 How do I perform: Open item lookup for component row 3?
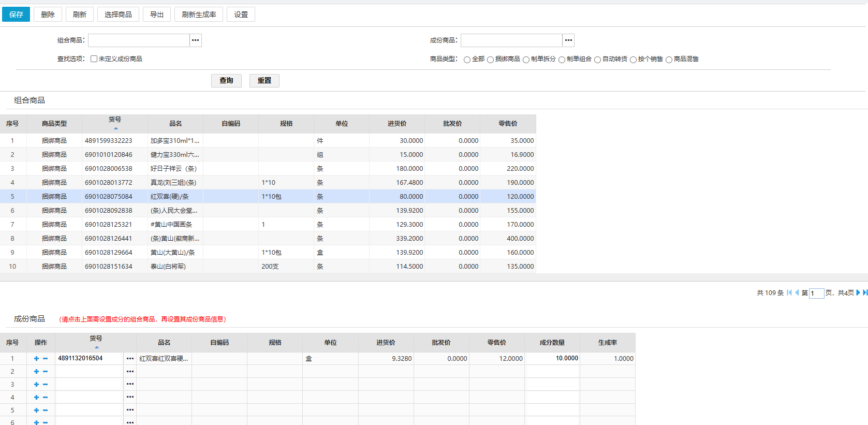coord(130,384)
